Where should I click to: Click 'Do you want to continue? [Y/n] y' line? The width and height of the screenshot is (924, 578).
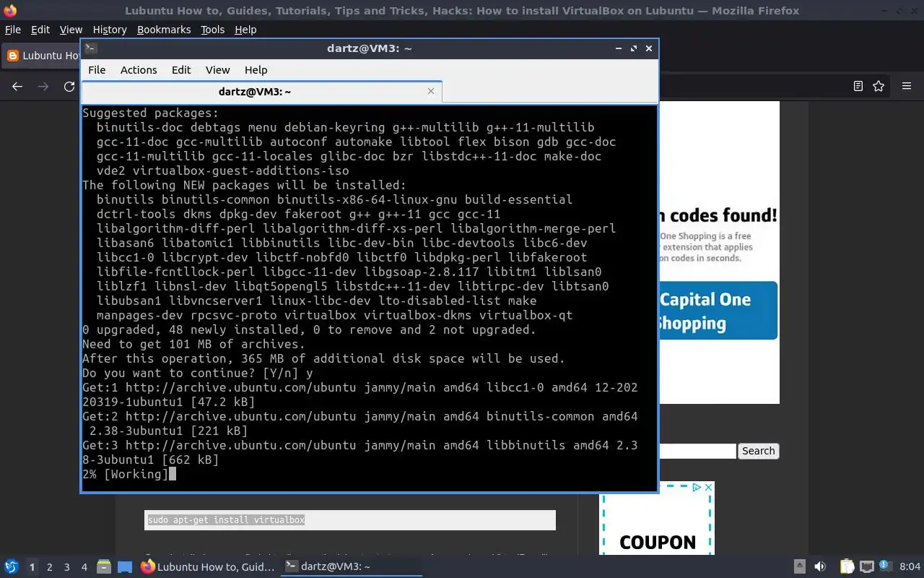point(198,373)
